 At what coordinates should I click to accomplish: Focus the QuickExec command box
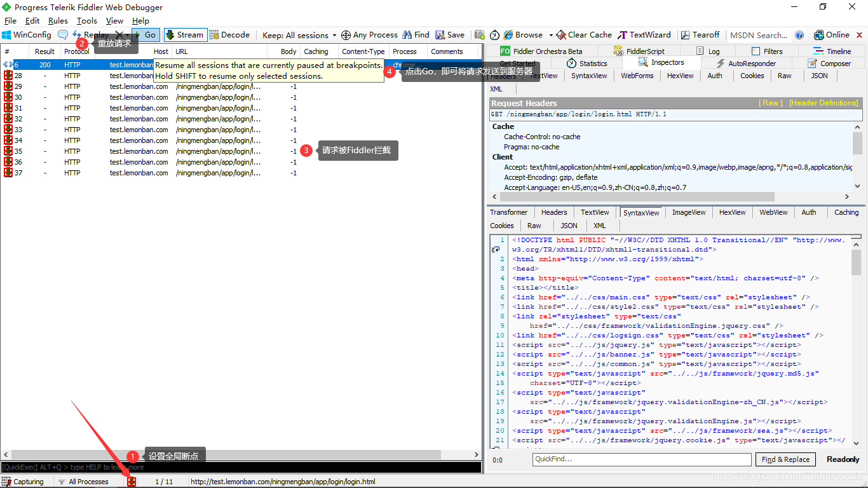tap(241, 467)
